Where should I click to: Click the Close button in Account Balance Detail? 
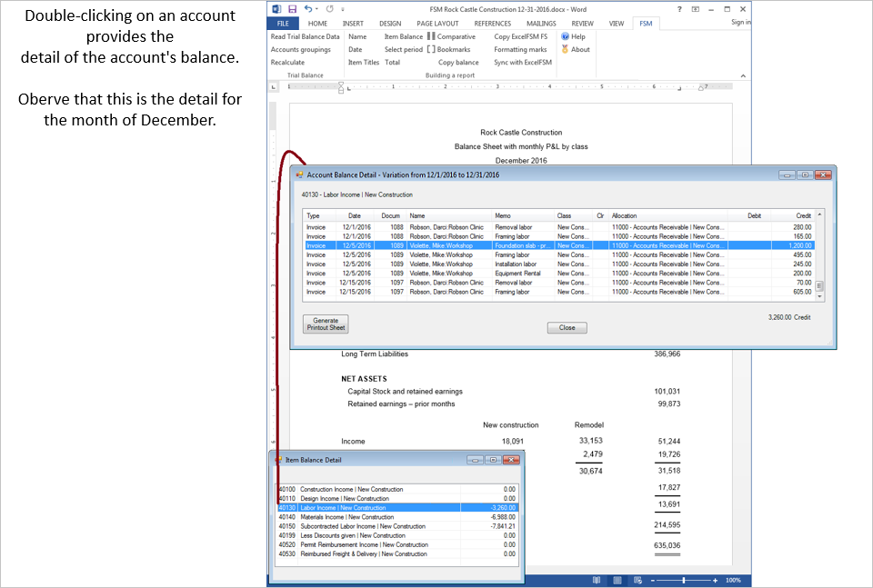pyautogui.click(x=567, y=328)
